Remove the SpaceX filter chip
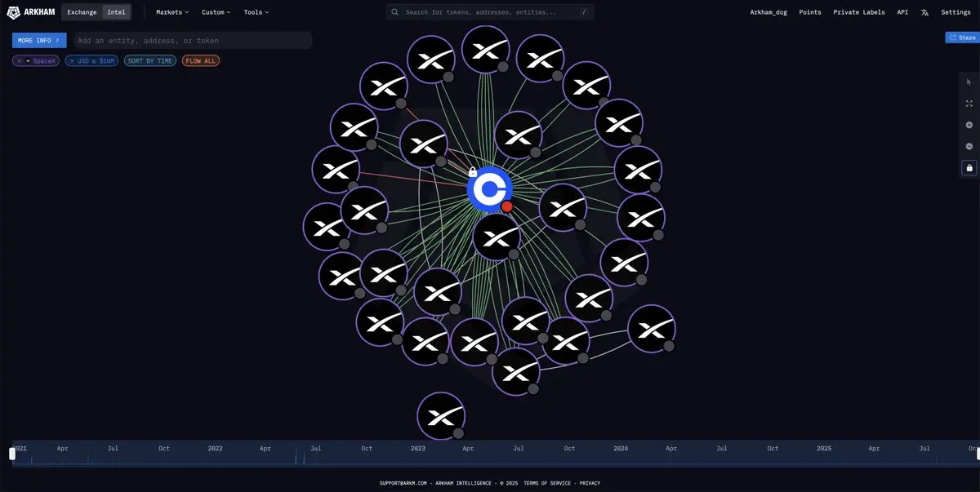Image resolution: width=980 pixels, height=492 pixels. coord(19,61)
